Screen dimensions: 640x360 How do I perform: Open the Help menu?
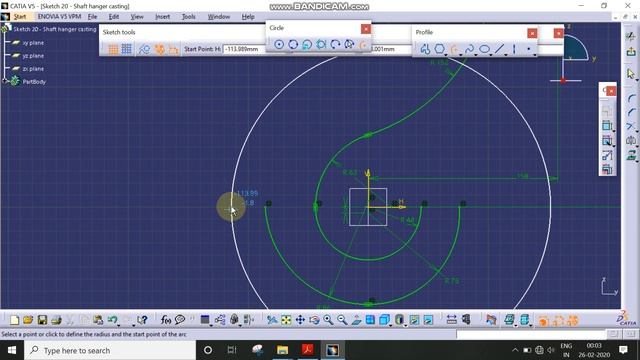pos(248,17)
